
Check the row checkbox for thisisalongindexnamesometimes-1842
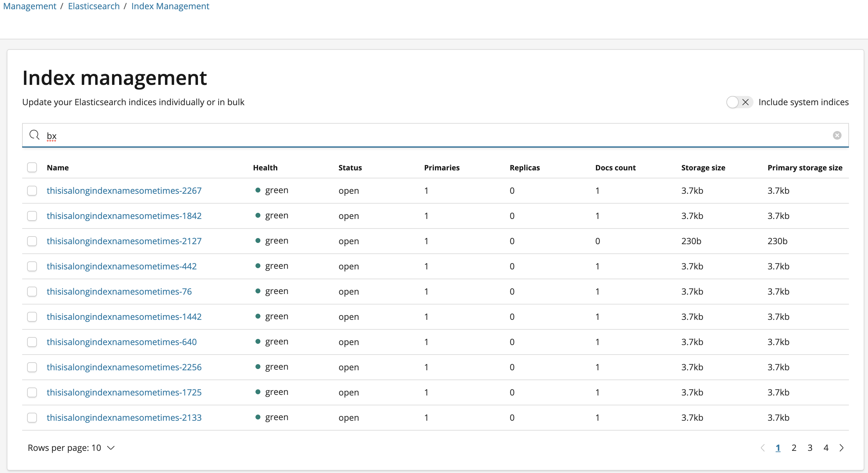[x=32, y=216]
